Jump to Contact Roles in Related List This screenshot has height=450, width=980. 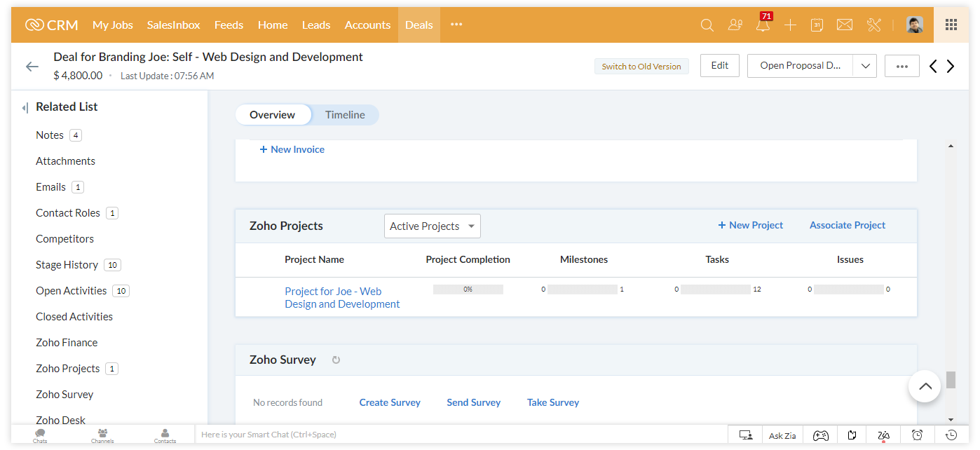click(68, 213)
